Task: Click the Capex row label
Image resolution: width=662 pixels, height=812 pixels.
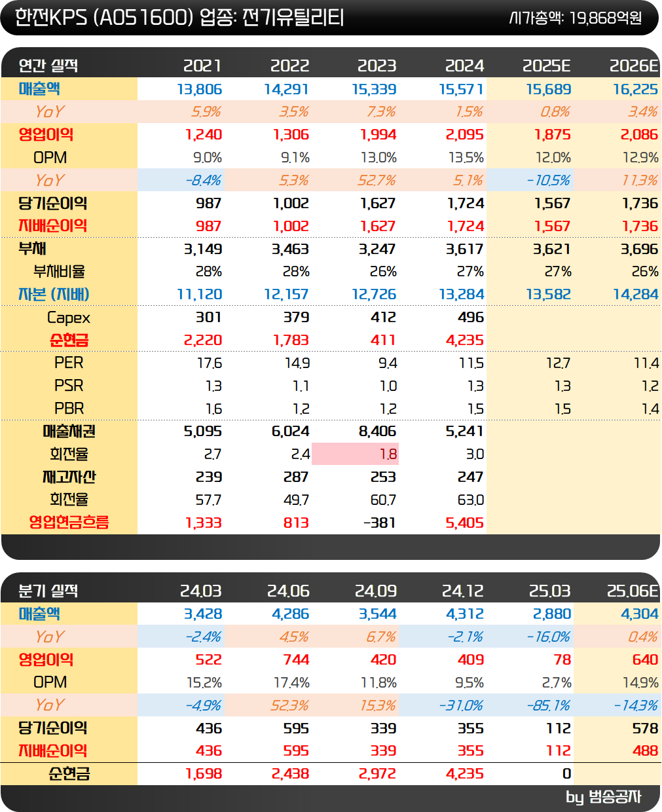Action: tap(69, 318)
